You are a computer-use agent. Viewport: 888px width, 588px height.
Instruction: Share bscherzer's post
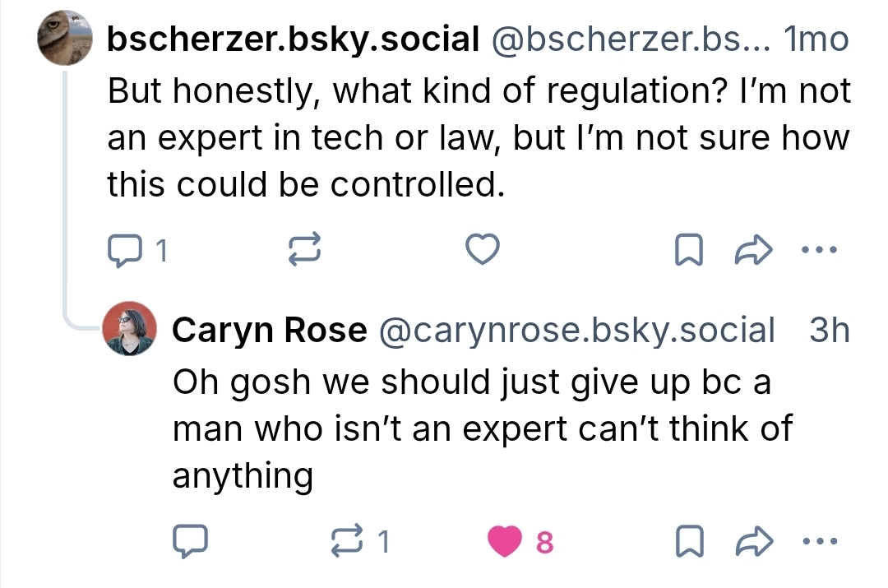coord(752,250)
